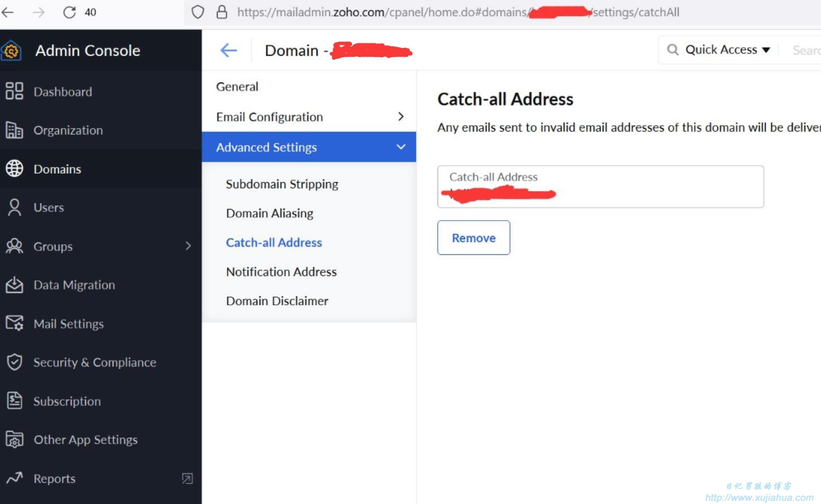The width and height of the screenshot is (821, 504).
Task: Open Domain Aliasing settings
Action: click(270, 213)
